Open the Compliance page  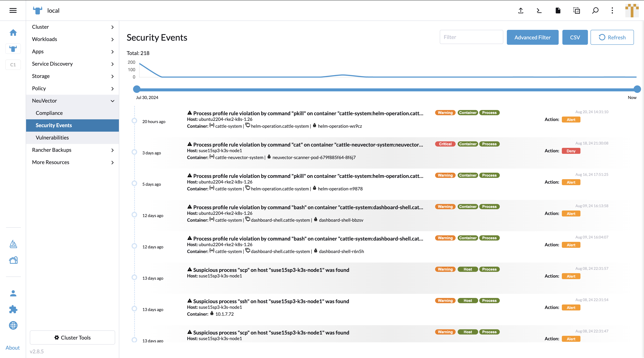(49, 113)
